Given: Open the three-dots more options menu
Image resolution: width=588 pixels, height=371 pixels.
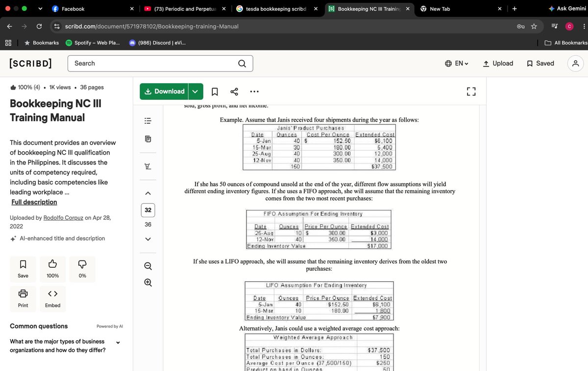Looking at the screenshot, I should [255, 92].
